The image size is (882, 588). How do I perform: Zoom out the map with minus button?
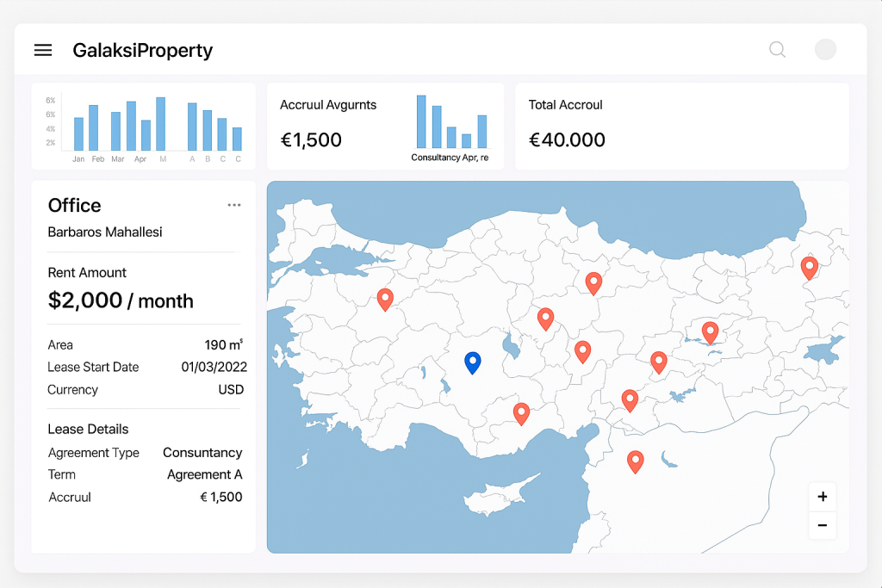(x=822, y=525)
